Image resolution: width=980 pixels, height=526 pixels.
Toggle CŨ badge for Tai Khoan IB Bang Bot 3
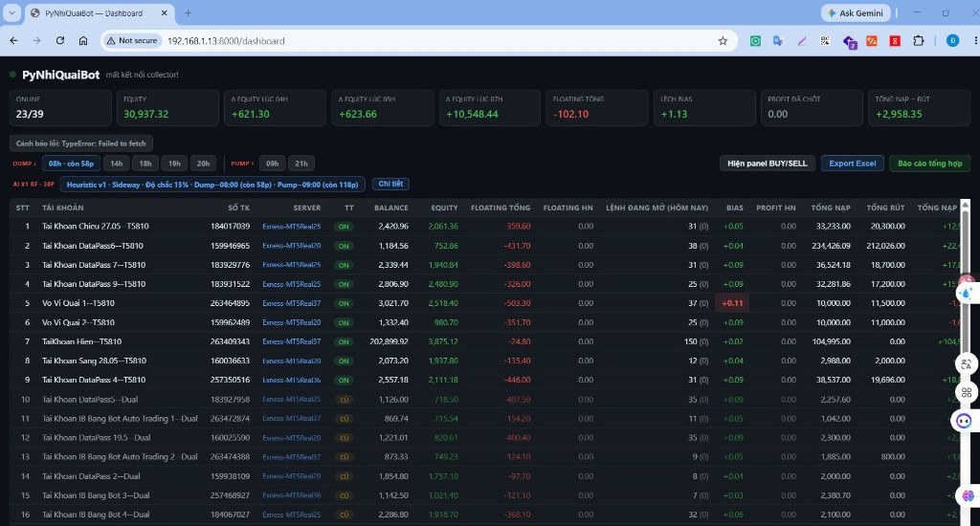(x=344, y=495)
